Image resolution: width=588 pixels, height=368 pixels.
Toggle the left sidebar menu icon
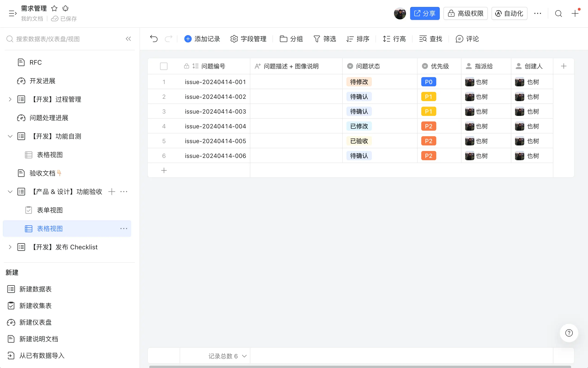(12, 13)
